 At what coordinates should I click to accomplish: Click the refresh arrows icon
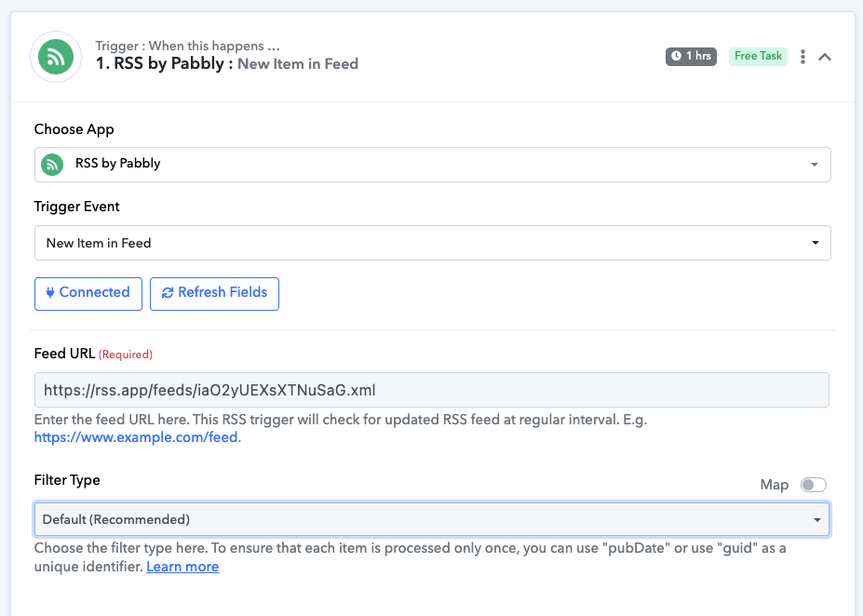click(168, 292)
